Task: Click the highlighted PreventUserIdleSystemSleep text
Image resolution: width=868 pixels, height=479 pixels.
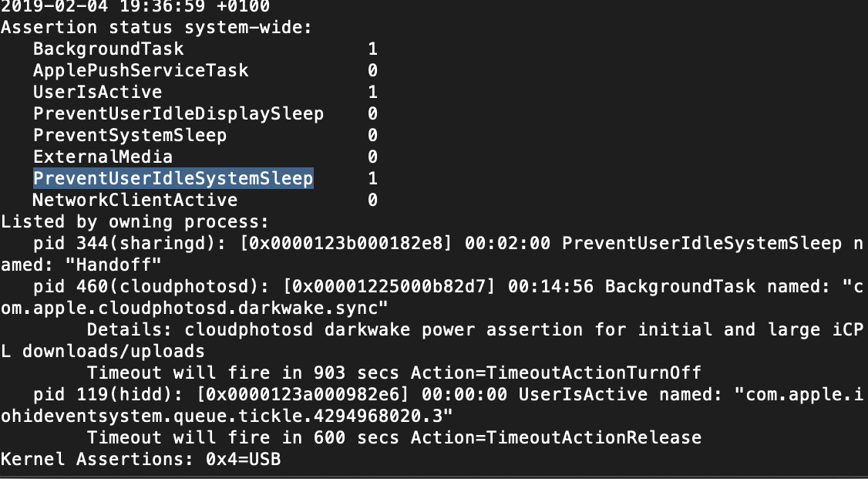Action: (173, 179)
